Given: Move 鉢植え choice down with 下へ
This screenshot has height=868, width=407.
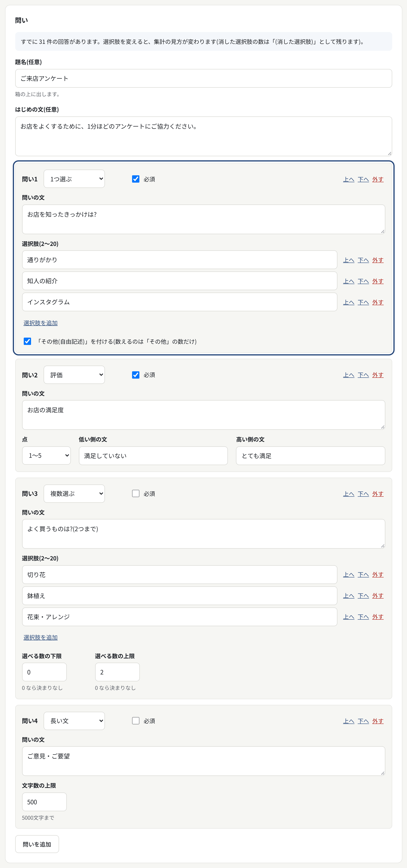Looking at the screenshot, I should click(x=363, y=595).
